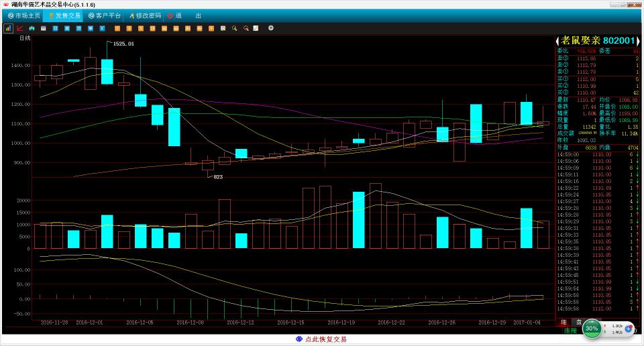Select the blue 日 daily period icon
The width and height of the screenshot is (644, 346).
pos(55,28)
